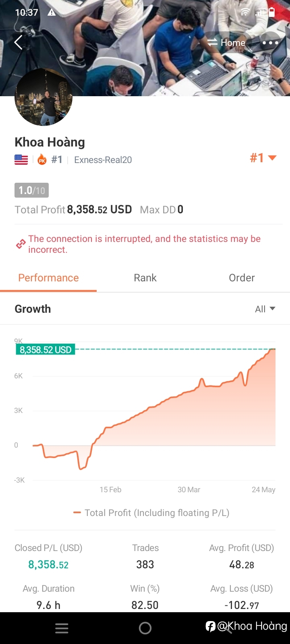Image resolution: width=290 pixels, height=644 pixels.
Task: Tap the Exness-Real20 broker label
Action: 103,160
